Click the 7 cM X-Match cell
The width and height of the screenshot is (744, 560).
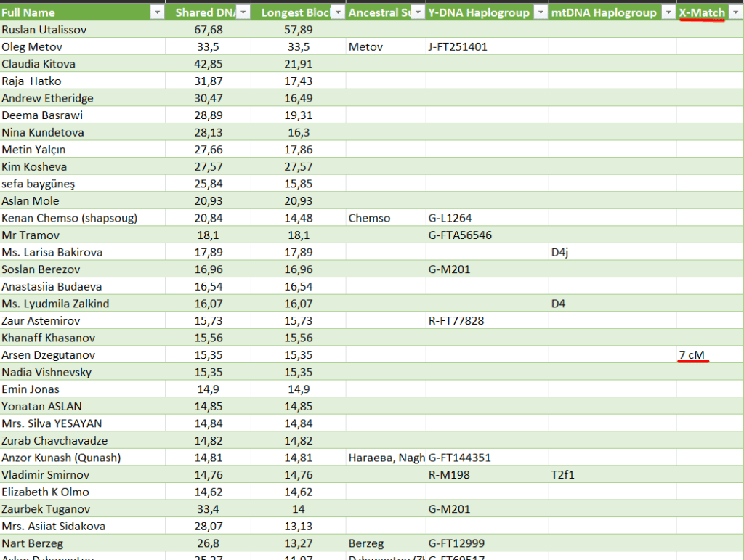click(x=692, y=355)
